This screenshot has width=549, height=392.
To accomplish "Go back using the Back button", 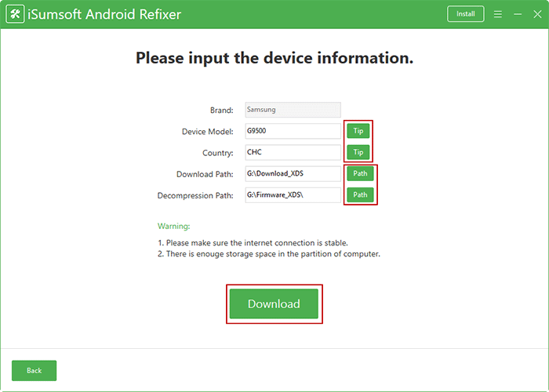I will [34, 371].
